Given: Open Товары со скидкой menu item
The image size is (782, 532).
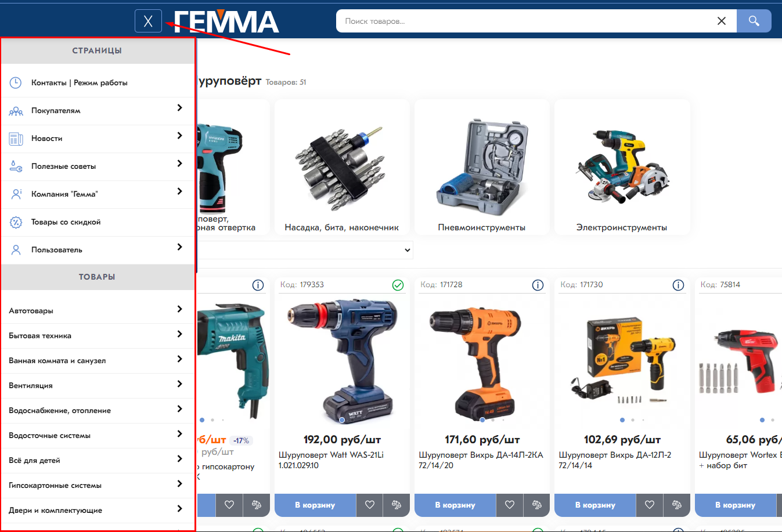Looking at the screenshot, I should coord(66,222).
